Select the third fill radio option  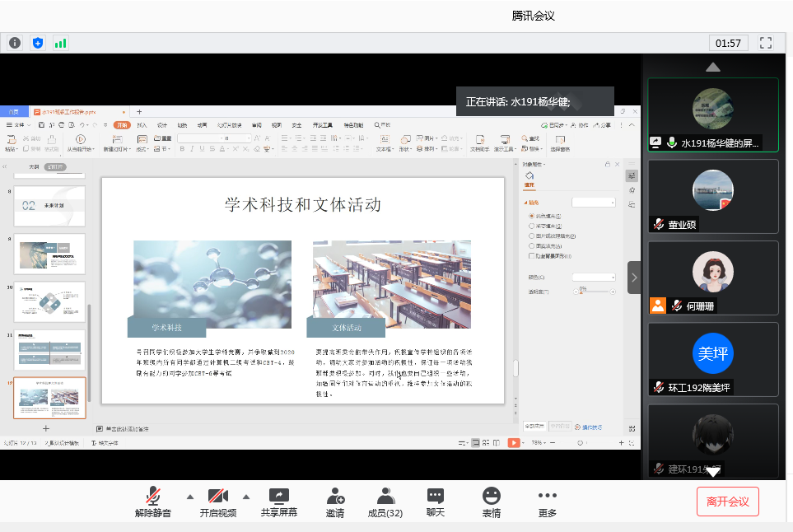531,236
